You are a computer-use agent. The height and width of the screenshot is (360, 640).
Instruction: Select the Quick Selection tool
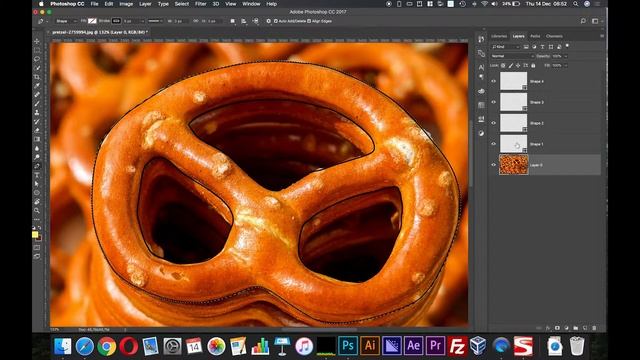(x=37, y=68)
